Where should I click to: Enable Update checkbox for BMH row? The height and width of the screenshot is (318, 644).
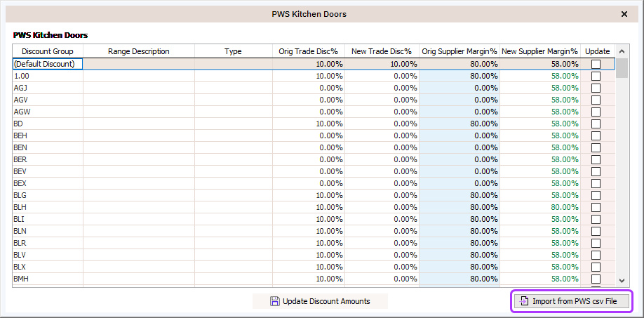(596, 279)
